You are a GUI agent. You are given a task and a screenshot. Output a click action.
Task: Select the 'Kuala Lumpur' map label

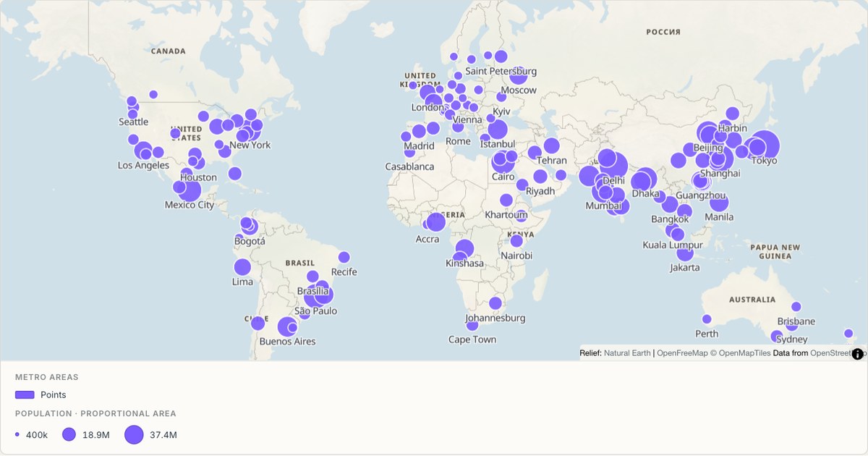[673, 245]
